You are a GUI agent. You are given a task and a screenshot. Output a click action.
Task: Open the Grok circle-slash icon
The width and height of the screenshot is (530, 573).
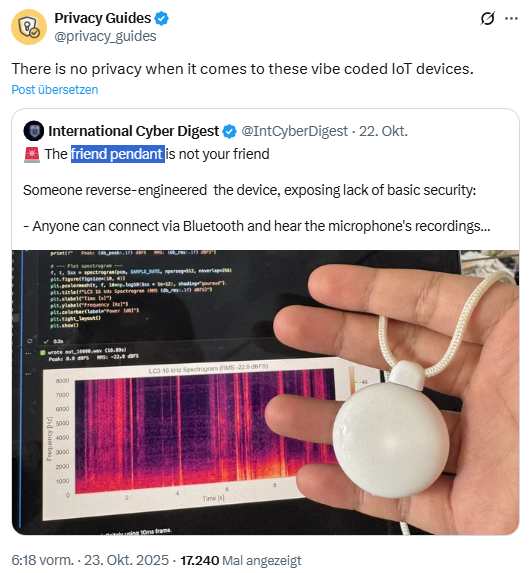[x=487, y=18]
